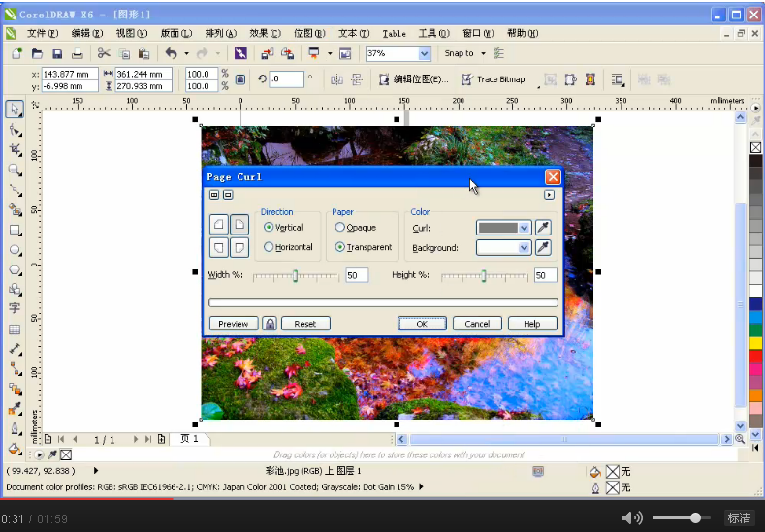Open the zoom level 37% dropdown
Screen dimensions: 765x532
click(425, 53)
